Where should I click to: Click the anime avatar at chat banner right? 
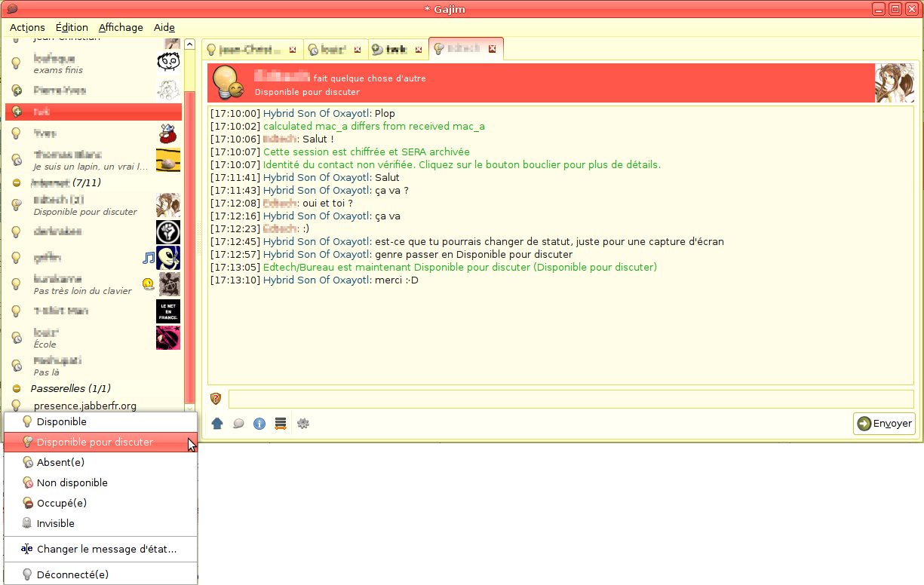coord(894,83)
